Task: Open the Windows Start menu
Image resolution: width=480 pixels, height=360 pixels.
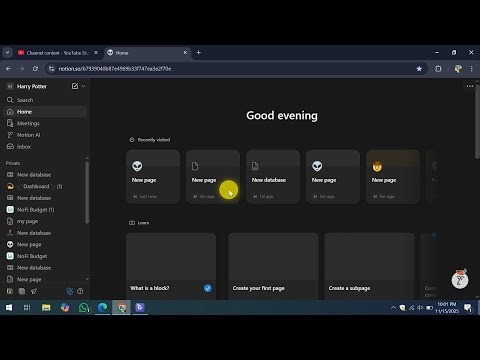Action: 9,308
